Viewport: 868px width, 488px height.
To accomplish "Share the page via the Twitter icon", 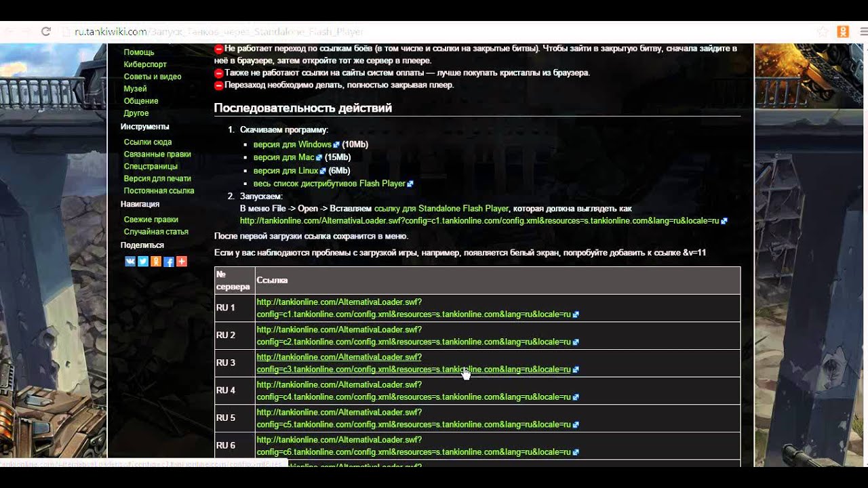I will pos(143,262).
